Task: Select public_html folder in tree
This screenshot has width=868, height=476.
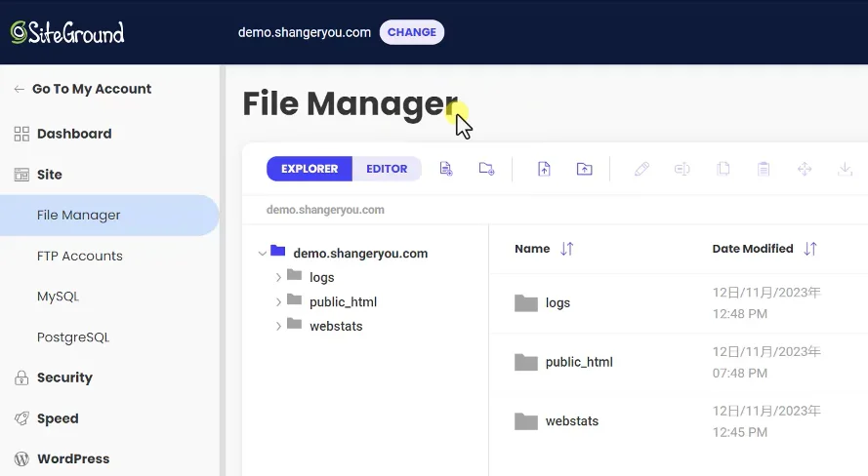Action: [x=344, y=301]
